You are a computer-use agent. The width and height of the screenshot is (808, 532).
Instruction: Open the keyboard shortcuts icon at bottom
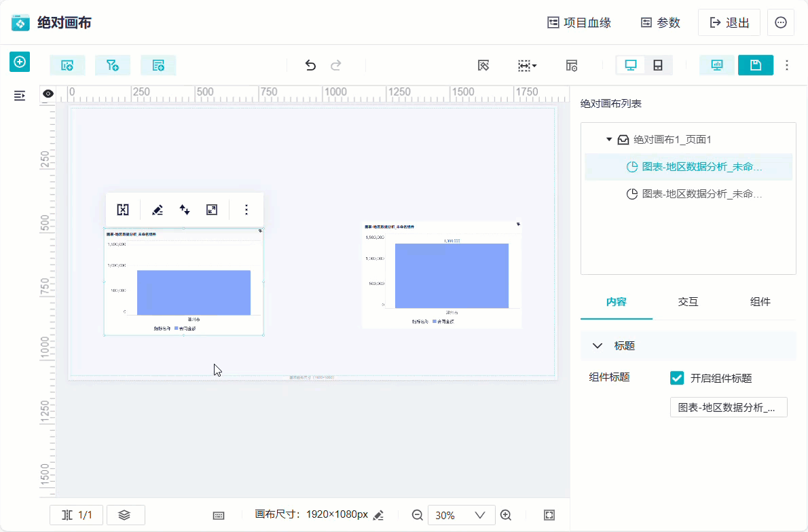coord(218,516)
